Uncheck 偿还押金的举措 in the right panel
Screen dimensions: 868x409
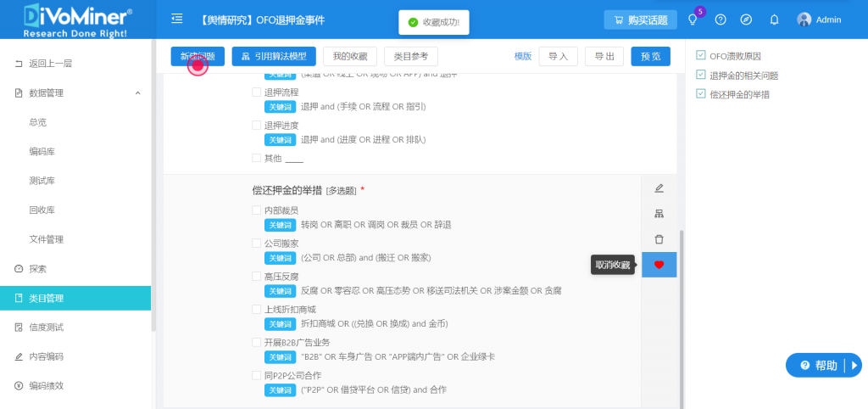point(701,94)
